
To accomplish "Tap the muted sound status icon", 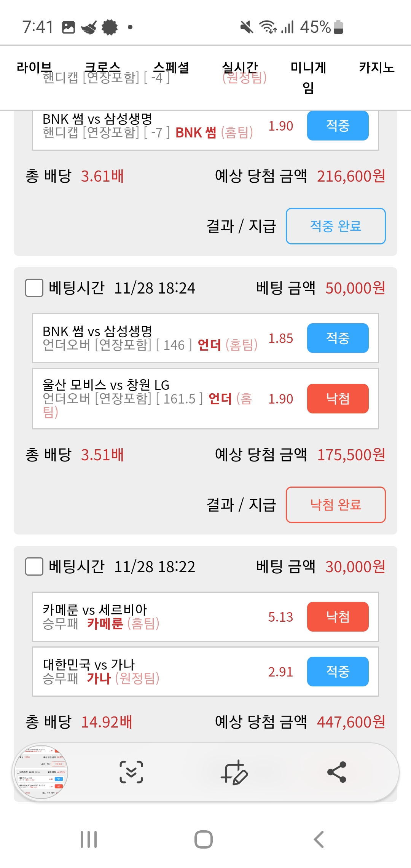I will 247,27.
